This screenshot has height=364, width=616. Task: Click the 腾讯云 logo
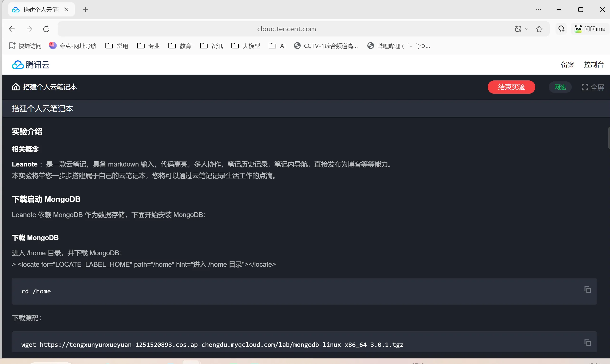pyautogui.click(x=31, y=65)
